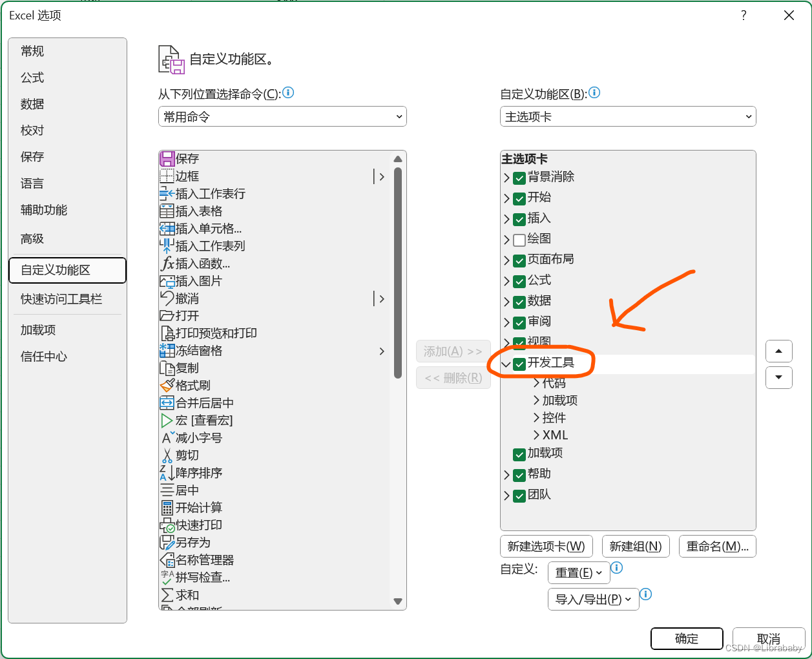812x659 pixels.
Task: Expand the XML group
Action: (537, 435)
